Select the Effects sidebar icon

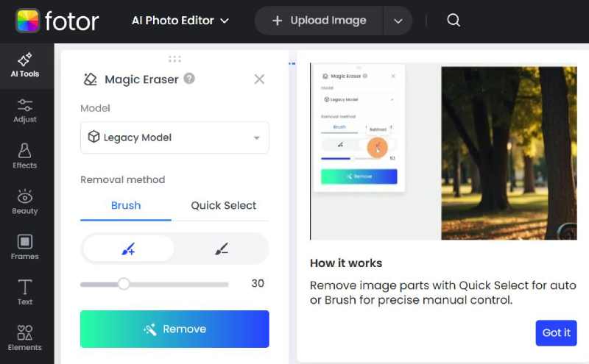[25, 157]
